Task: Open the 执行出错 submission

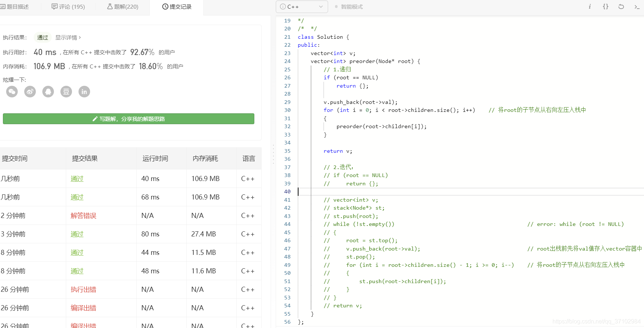Action: [x=83, y=289]
